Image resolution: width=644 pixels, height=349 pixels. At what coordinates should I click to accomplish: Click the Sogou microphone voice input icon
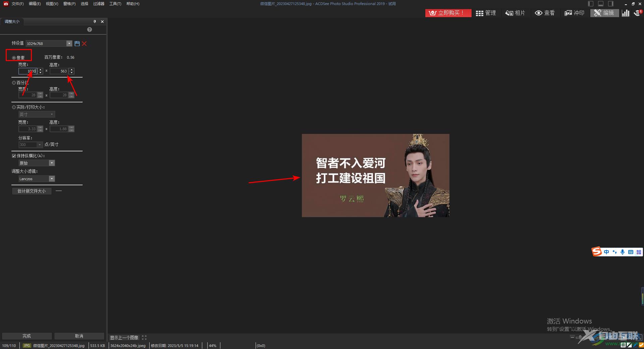[x=623, y=252]
